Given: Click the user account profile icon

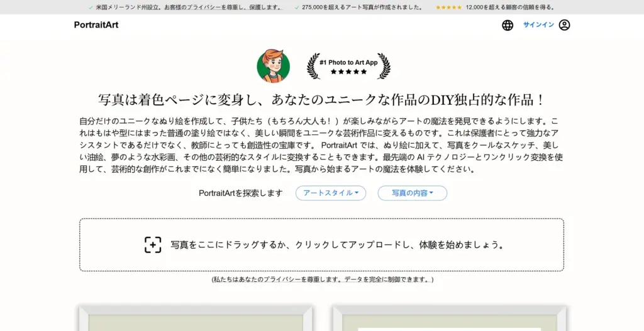Looking at the screenshot, I should click(x=564, y=25).
